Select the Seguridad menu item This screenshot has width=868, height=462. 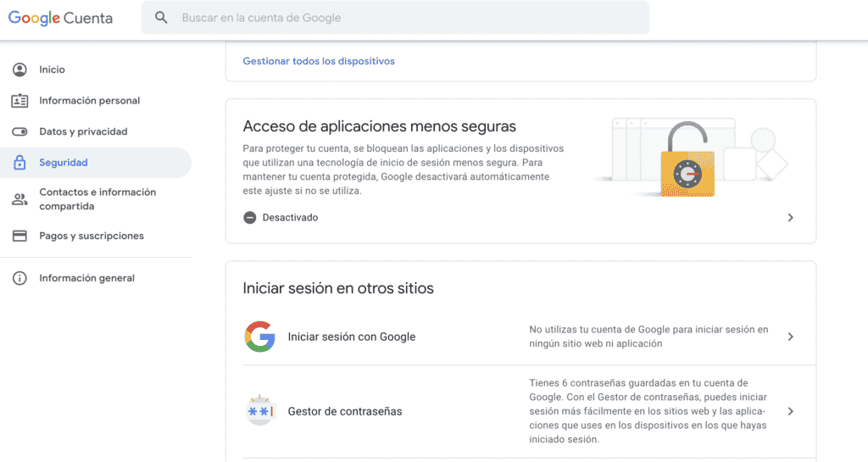pyautogui.click(x=96, y=163)
